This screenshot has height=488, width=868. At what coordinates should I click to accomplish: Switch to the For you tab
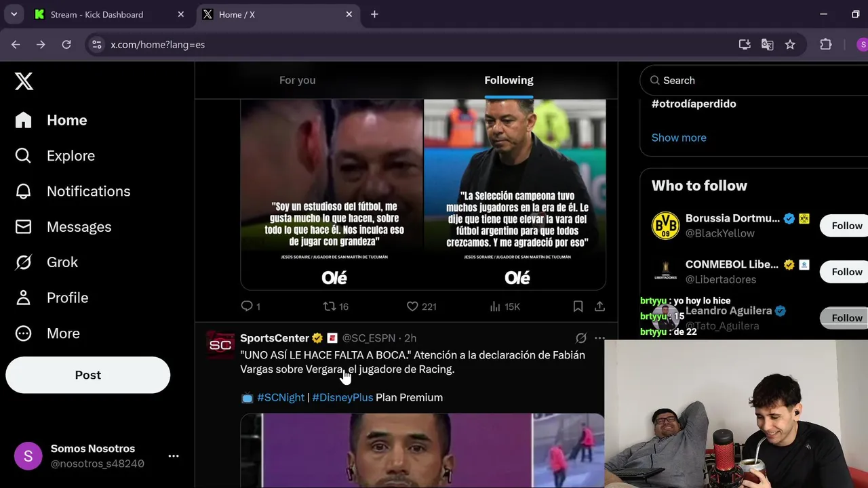297,80
